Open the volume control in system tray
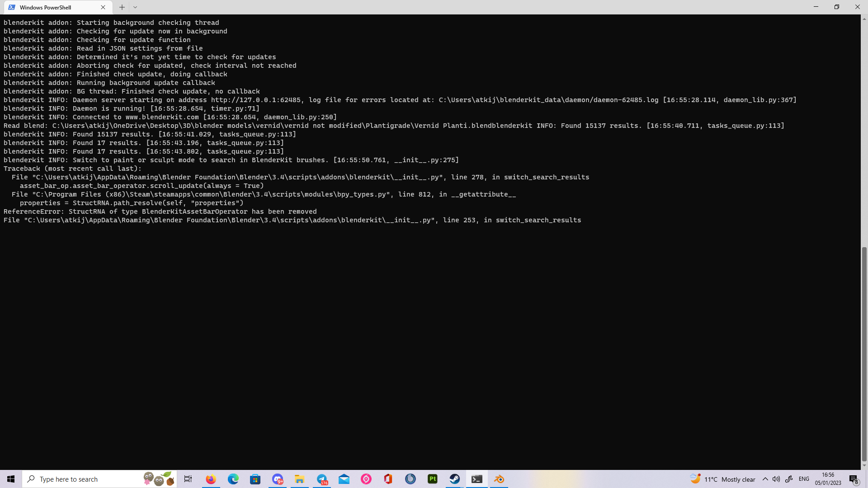The width and height of the screenshot is (868, 488). pyautogui.click(x=776, y=479)
